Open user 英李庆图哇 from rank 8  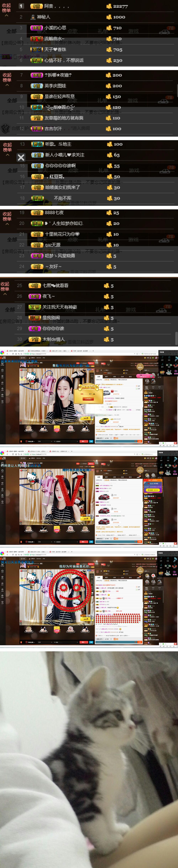click(55, 86)
